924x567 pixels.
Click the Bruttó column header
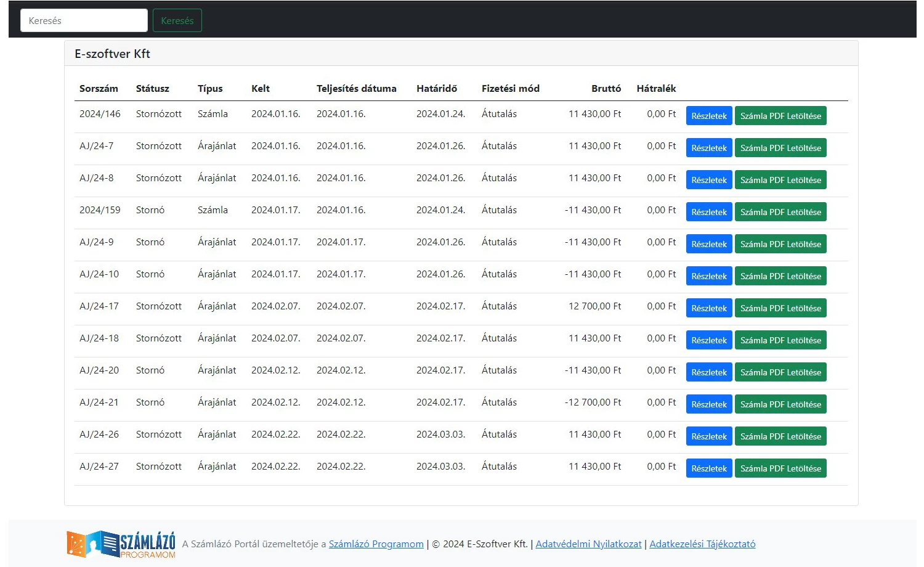point(606,89)
